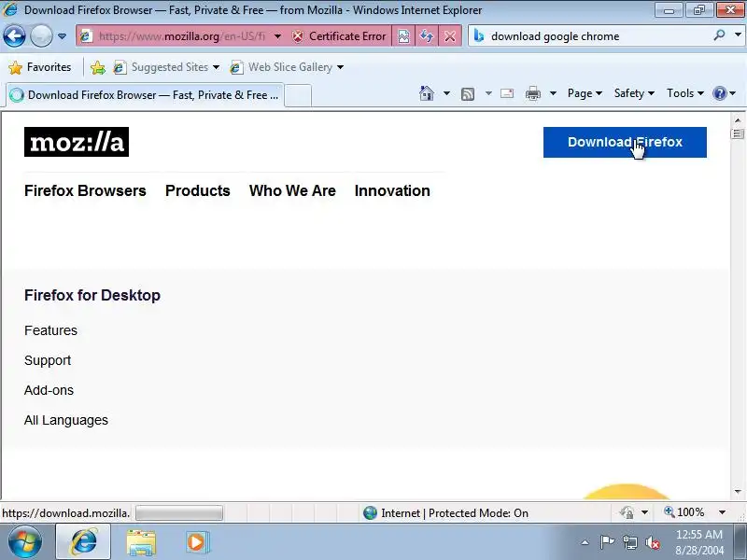Open Who We Are navigation item

(x=292, y=190)
